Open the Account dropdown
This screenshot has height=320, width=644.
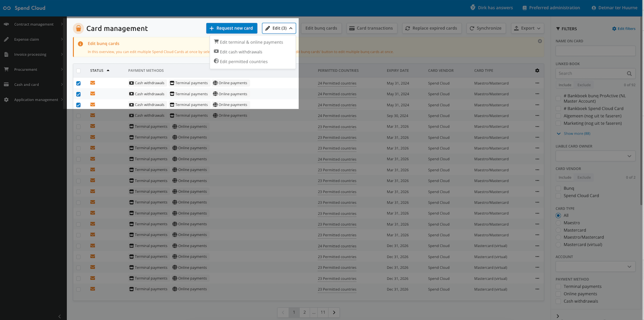596,267
